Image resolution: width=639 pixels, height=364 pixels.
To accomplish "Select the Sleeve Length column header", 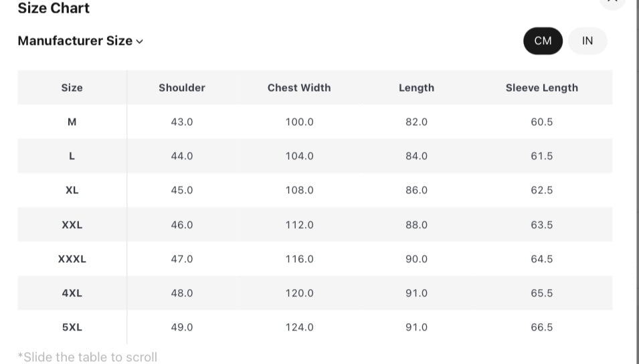I will [x=541, y=88].
